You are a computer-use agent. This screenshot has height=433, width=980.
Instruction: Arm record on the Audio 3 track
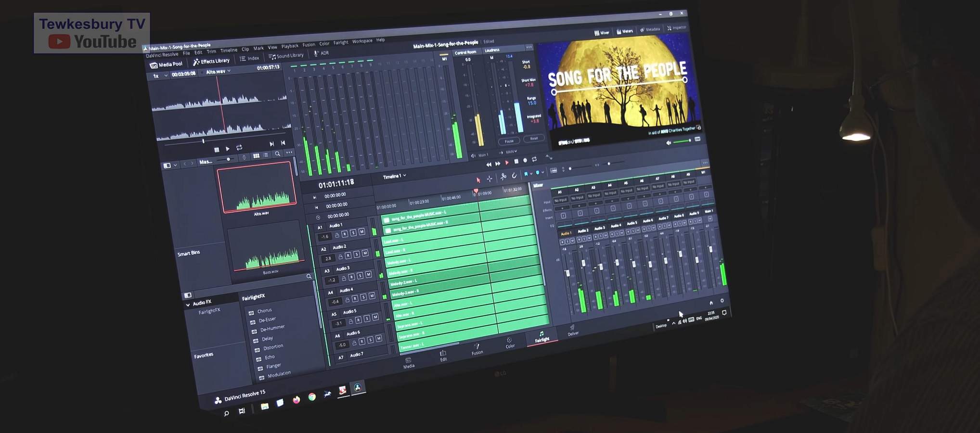pos(351,277)
